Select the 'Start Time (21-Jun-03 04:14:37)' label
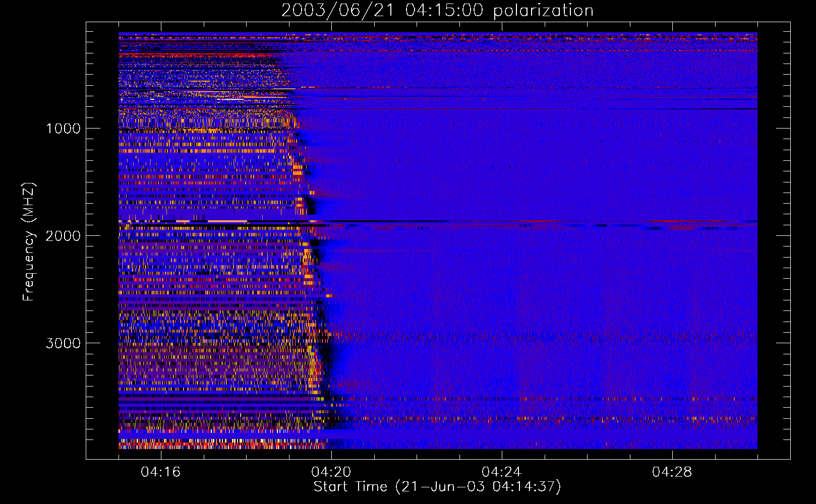The width and height of the screenshot is (816, 504). coord(437,487)
